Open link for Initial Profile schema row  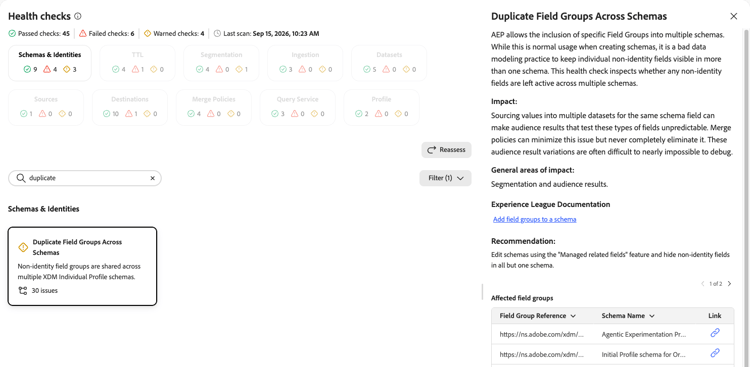[x=715, y=353]
